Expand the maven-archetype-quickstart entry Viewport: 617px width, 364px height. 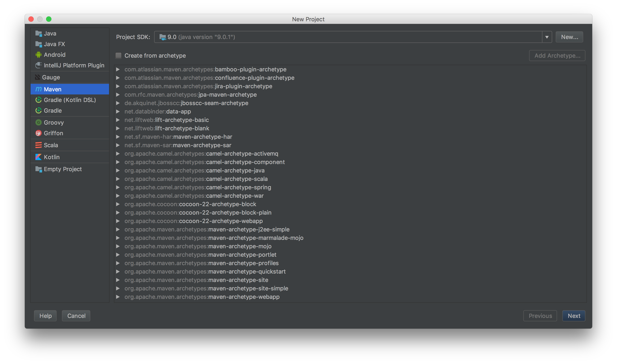coord(118,272)
